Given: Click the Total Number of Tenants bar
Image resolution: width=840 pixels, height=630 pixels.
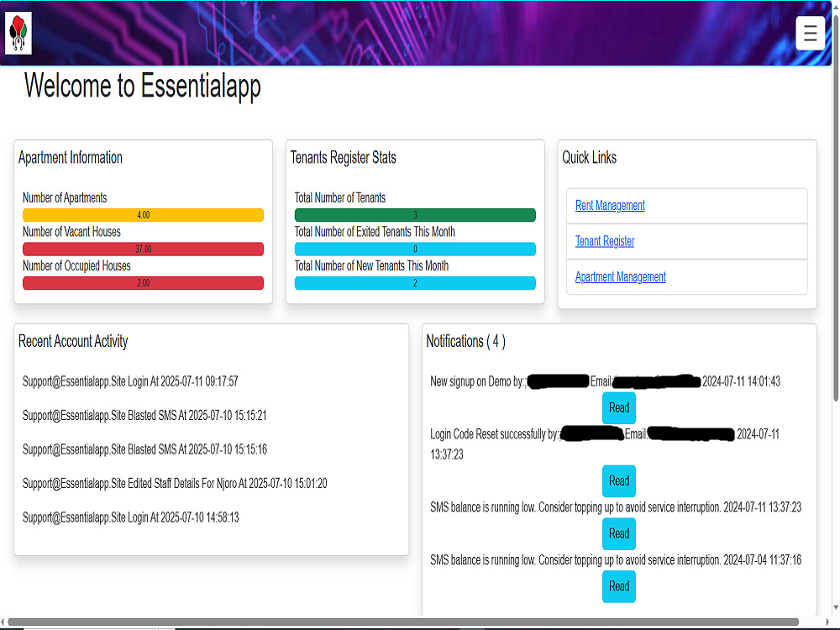Looking at the screenshot, I should [415, 215].
